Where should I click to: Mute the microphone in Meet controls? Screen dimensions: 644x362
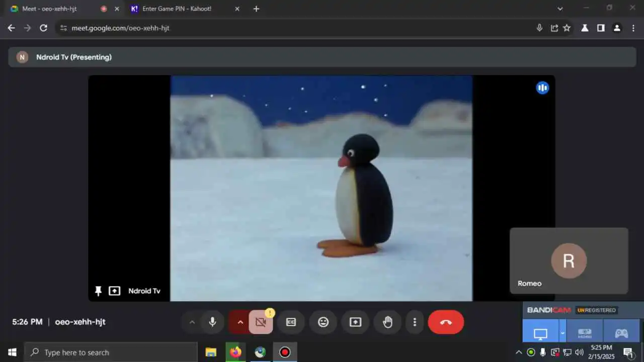click(x=212, y=322)
